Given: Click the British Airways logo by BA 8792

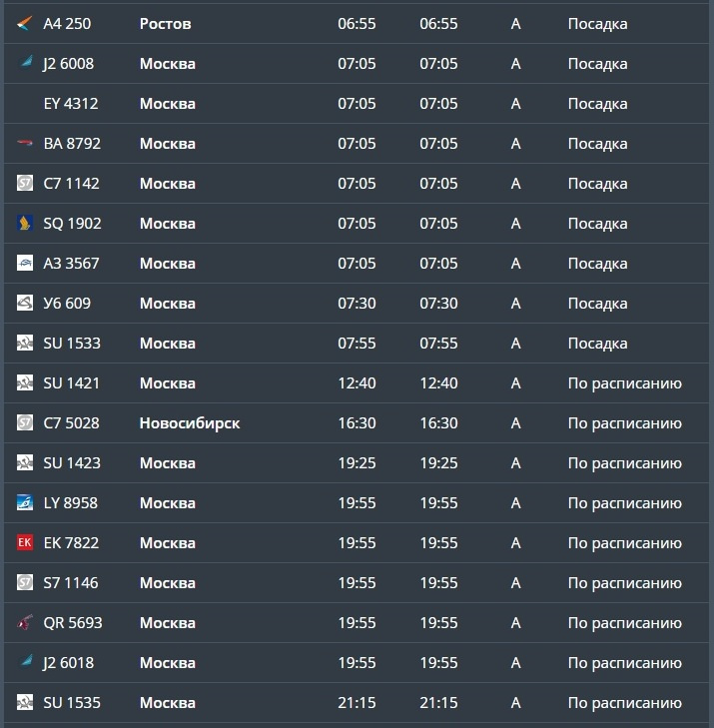Looking at the screenshot, I should pyautogui.click(x=25, y=143).
